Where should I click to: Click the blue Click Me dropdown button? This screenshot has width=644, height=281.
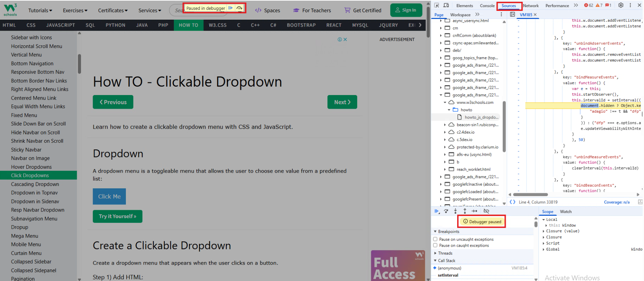coord(109,196)
